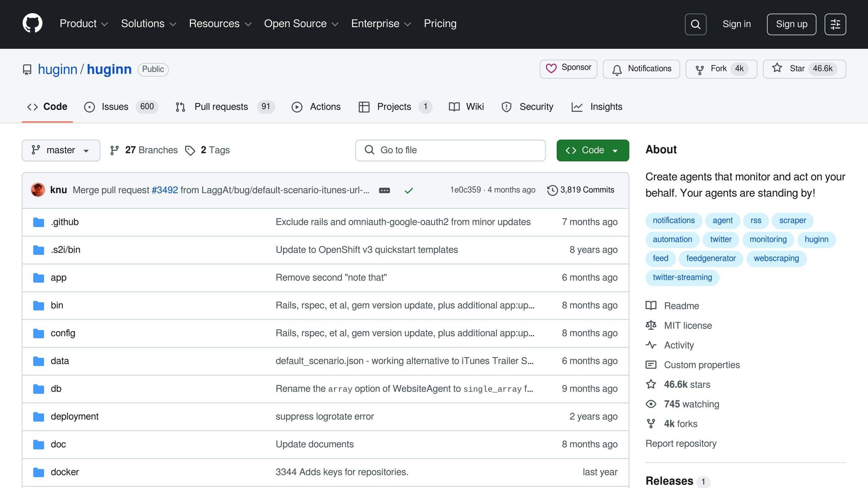Click the 3,819 Commits history link

coord(581,190)
